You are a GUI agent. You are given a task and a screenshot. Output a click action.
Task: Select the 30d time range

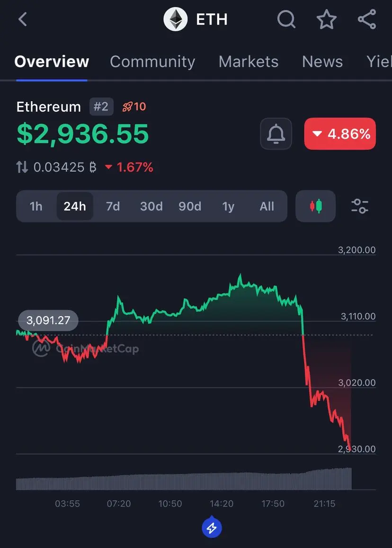pyautogui.click(x=151, y=206)
